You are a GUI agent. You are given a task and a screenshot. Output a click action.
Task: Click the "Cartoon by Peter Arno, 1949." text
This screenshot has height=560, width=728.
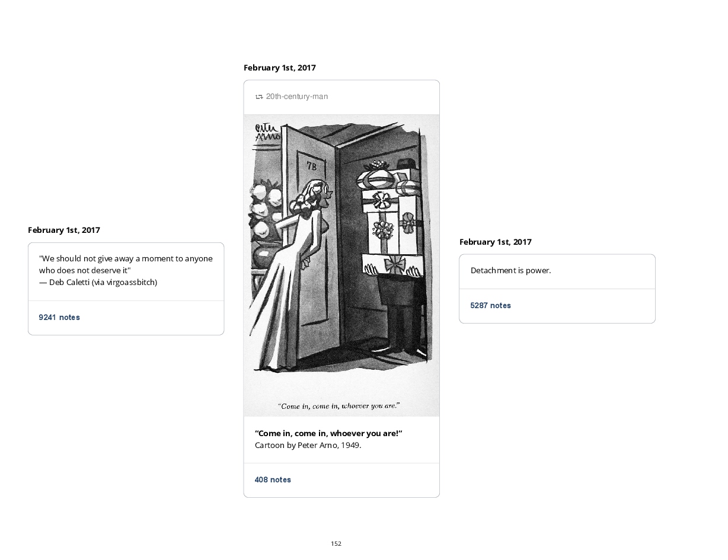pyautogui.click(x=308, y=445)
